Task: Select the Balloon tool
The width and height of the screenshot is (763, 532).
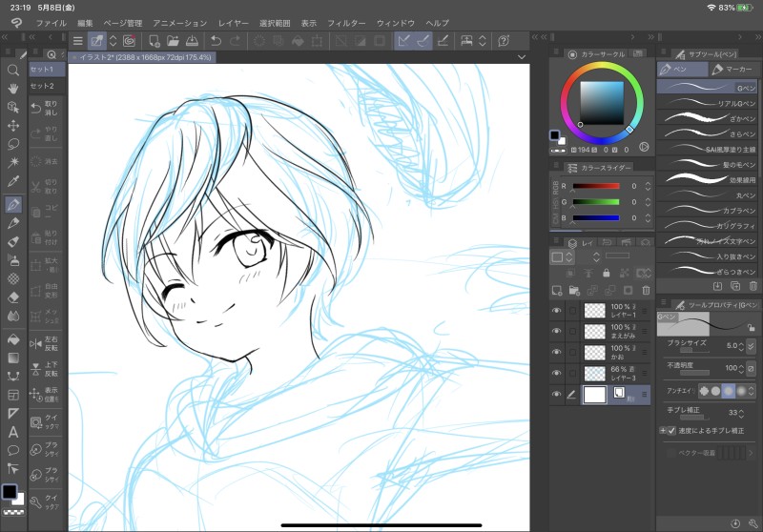Action: point(13,450)
